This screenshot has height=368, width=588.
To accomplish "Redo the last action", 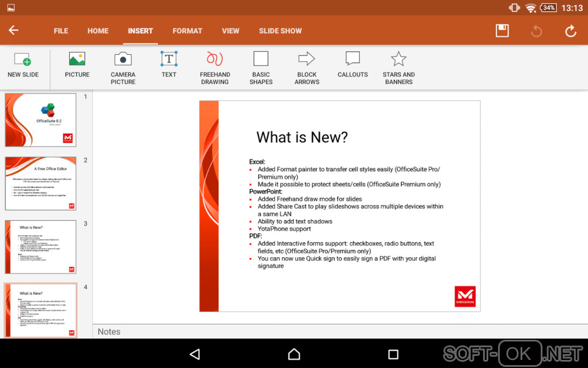I will [570, 31].
